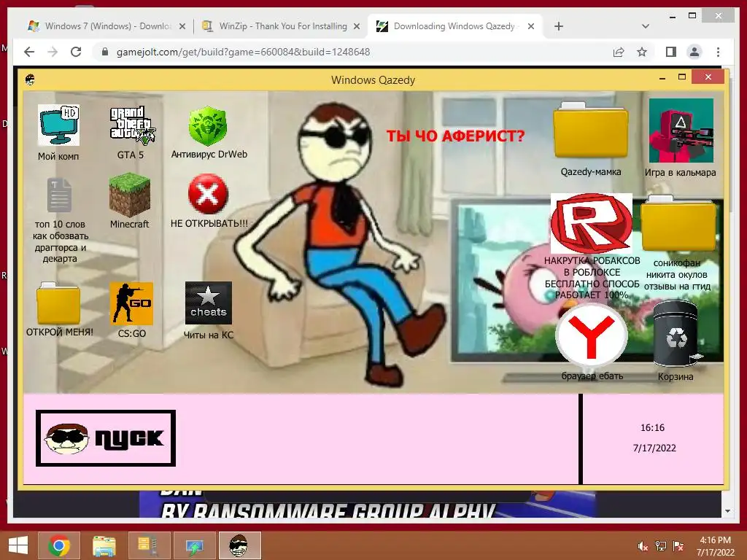Select the Downloading Windows Qazedy tab
This screenshot has width=747, height=560.
(454, 26)
